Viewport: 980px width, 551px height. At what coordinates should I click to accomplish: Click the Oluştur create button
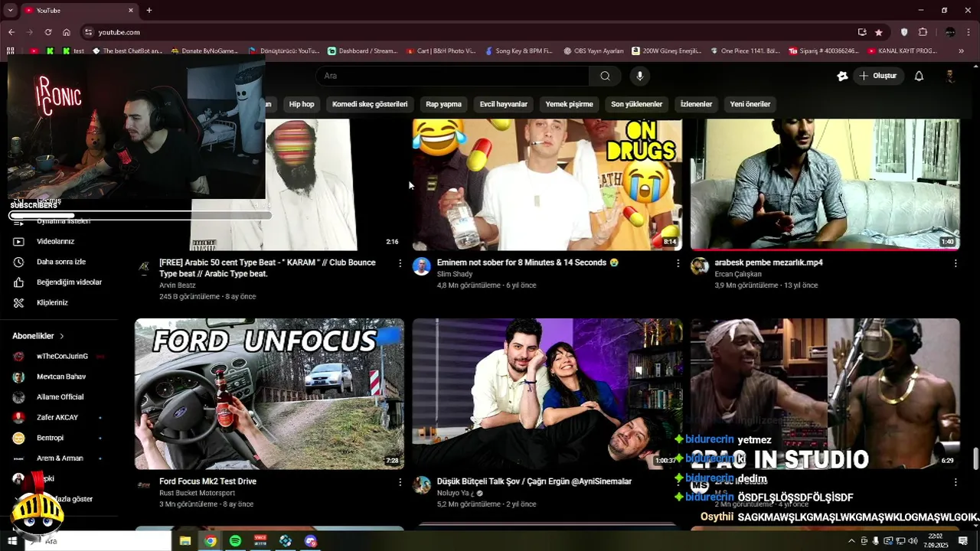click(878, 76)
